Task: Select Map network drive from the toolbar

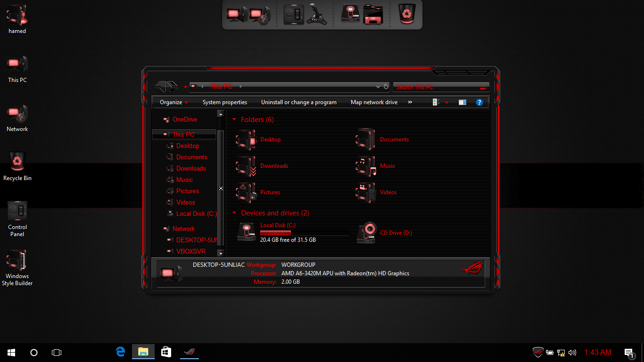Action: pos(374,102)
